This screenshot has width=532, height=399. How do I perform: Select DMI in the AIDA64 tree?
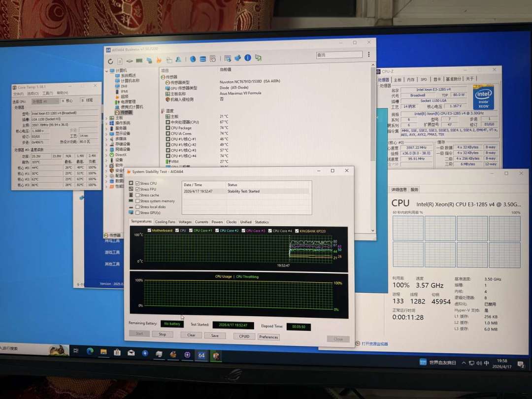[x=124, y=86]
